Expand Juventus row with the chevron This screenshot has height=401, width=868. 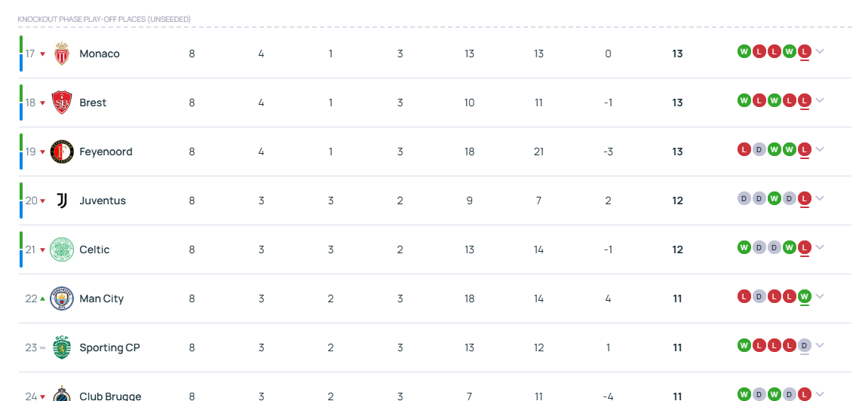tap(820, 198)
